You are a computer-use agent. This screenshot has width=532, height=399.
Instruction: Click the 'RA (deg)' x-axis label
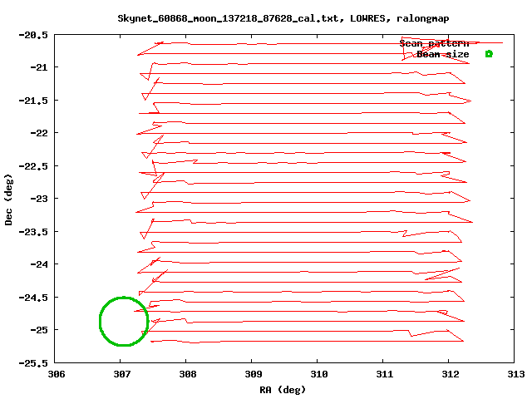click(283, 390)
